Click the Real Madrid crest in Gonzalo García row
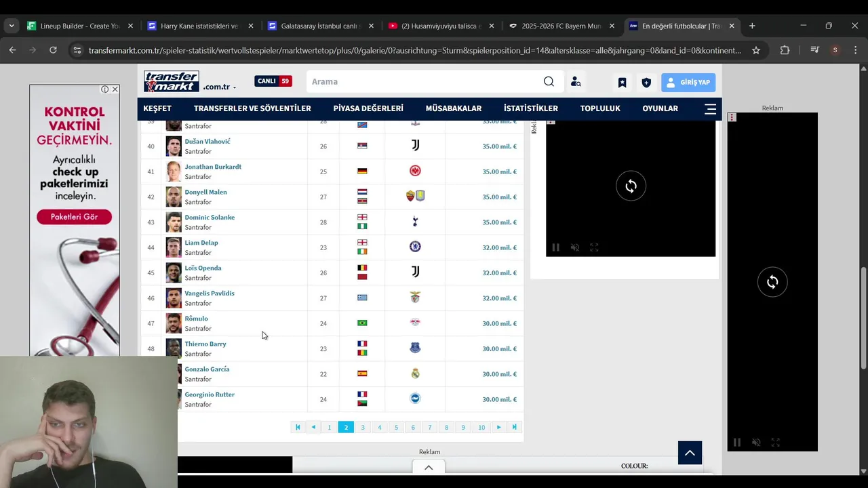This screenshot has height=488, width=868. (x=415, y=373)
